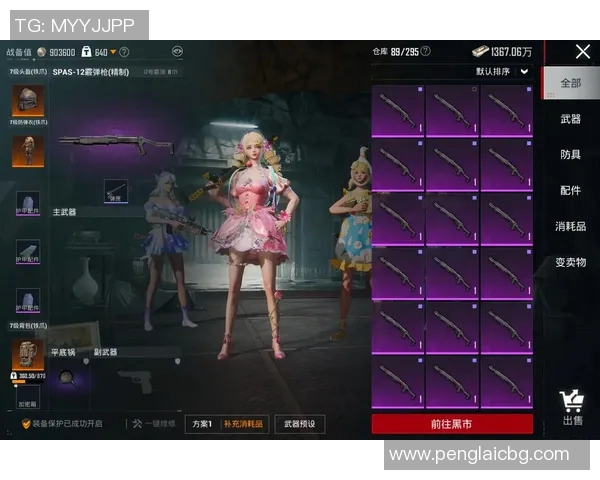The image size is (600, 480).
Task: Open the 方案1 loadout plan selector
Action: [203, 424]
